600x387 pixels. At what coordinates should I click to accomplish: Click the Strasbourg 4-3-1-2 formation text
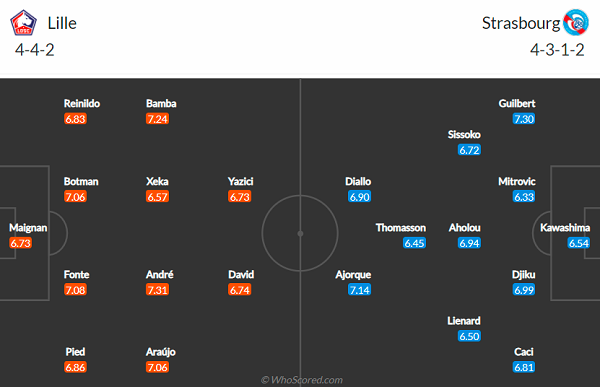coord(557,50)
